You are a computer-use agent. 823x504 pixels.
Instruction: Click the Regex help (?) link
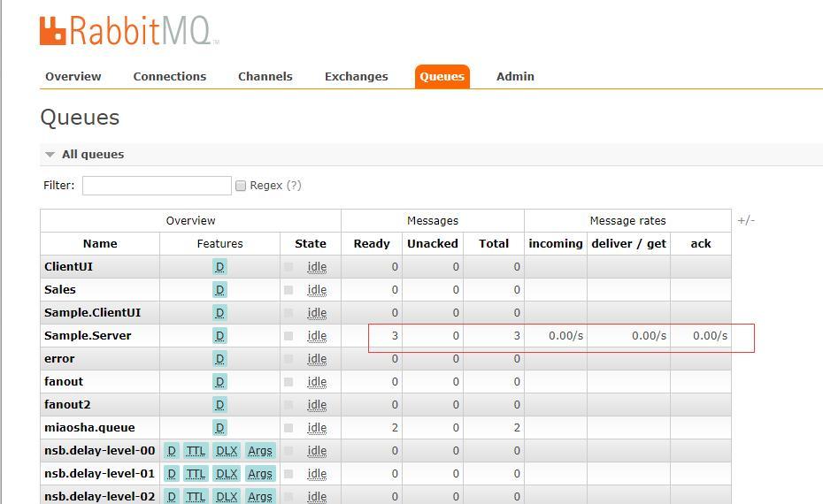pyautogui.click(x=294, y=186)
